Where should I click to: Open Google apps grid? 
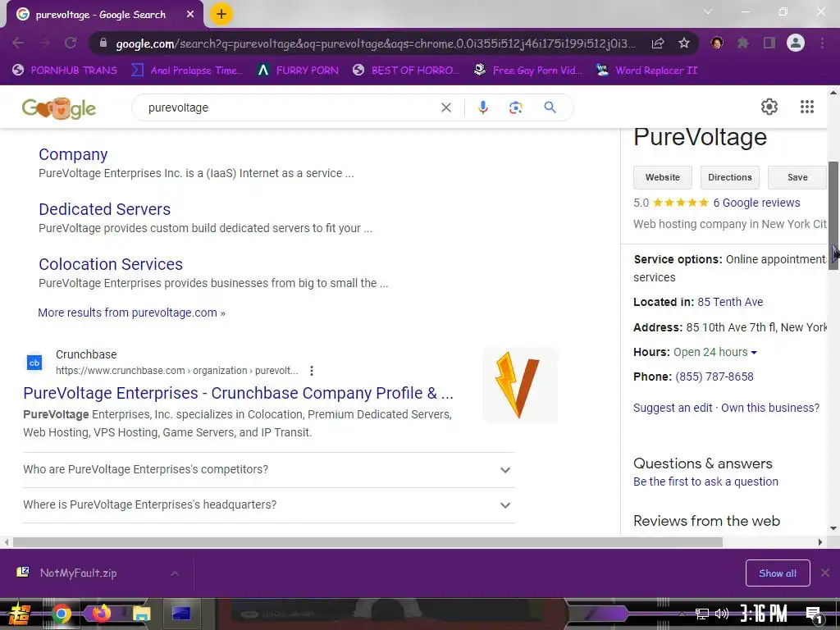coord(807,107)
